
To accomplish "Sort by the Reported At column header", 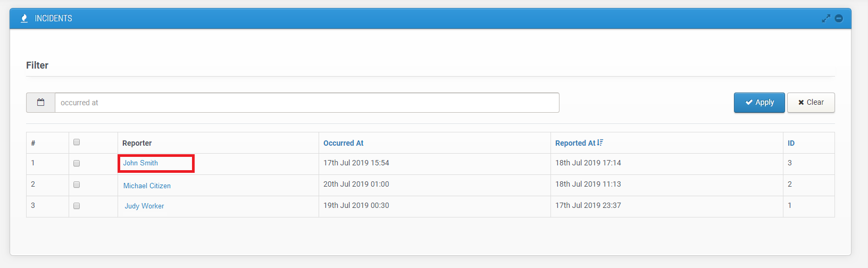I will 575,143.
